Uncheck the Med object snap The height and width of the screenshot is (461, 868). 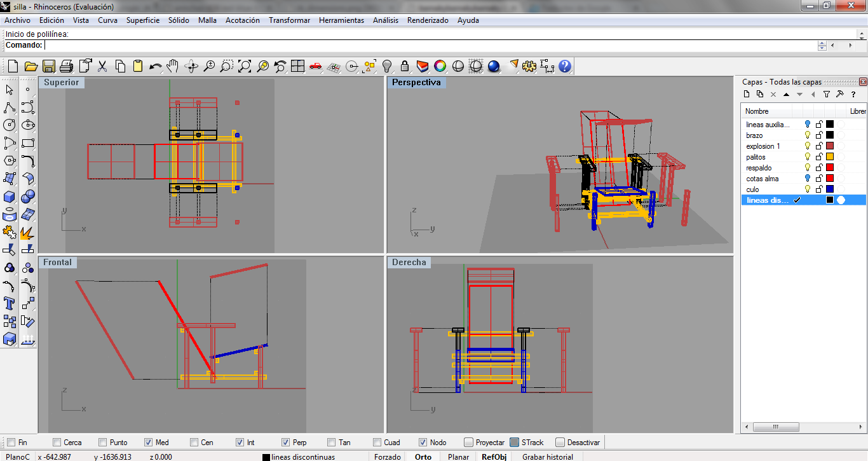click(x=149, y=443)
